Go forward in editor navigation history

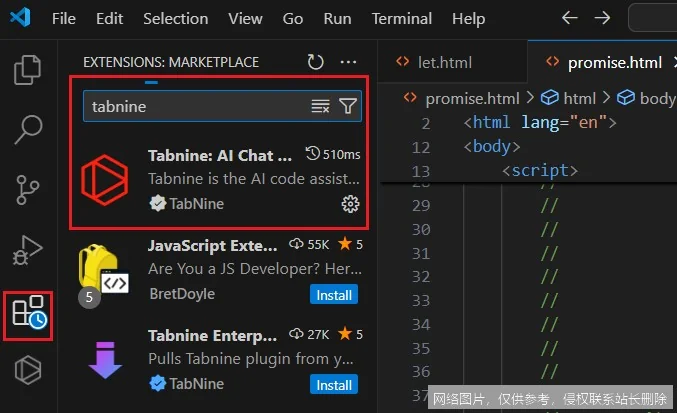[602, 18]
